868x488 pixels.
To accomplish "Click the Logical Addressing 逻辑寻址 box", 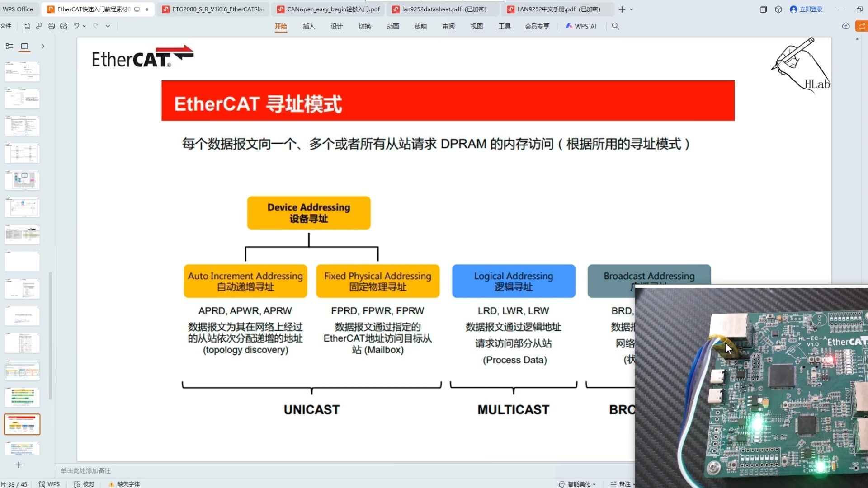I will pyautogui.click(x=514, y=281).
